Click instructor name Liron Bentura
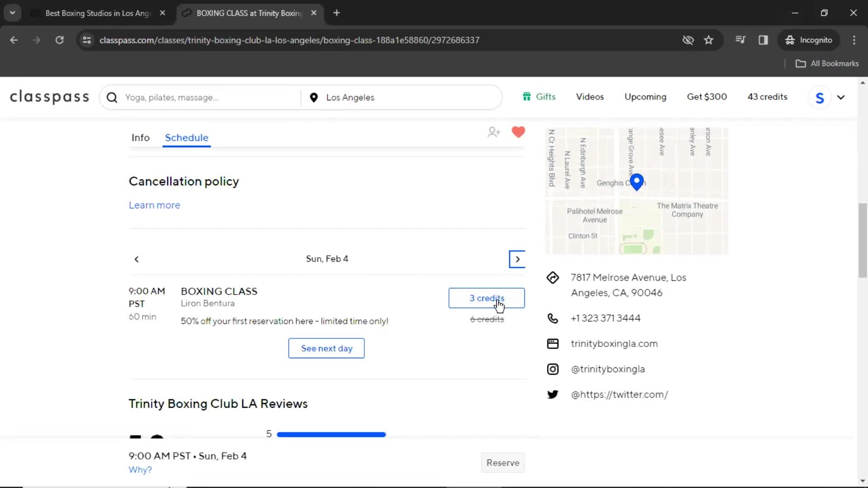868x488 pixels. point(208,304)
